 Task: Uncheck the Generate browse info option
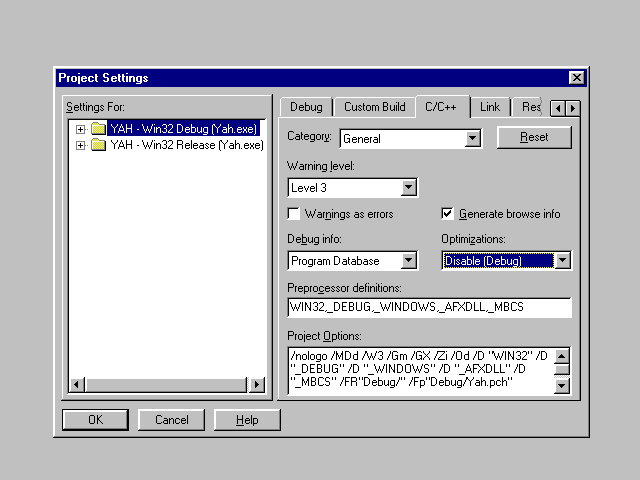(448, 214)
